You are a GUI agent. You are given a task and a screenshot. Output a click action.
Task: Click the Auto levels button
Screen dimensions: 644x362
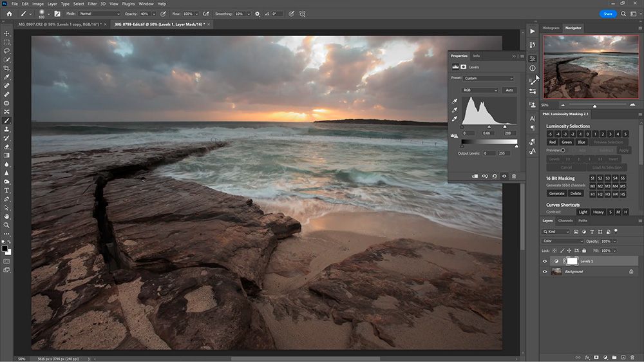point(509,90)
